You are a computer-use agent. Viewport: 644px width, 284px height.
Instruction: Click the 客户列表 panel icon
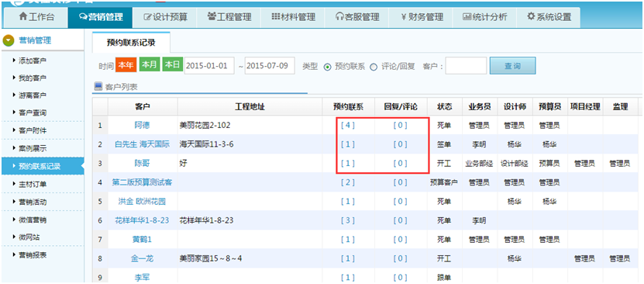(98, 86)
